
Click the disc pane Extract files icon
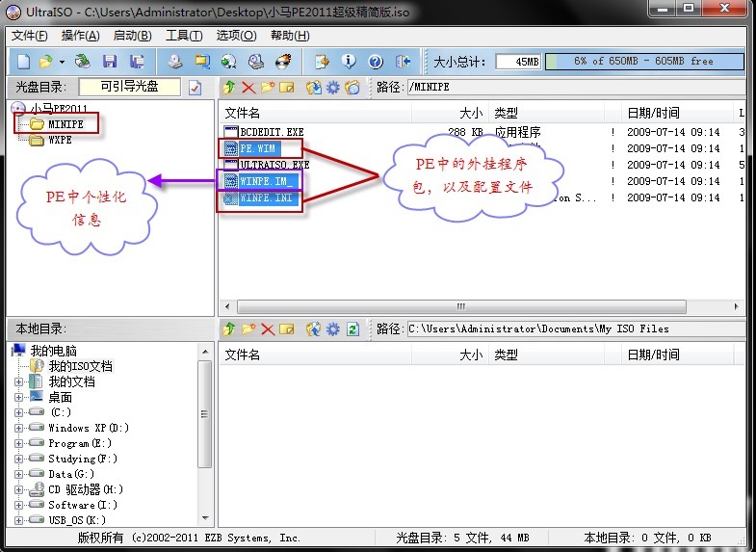(314, 88)
